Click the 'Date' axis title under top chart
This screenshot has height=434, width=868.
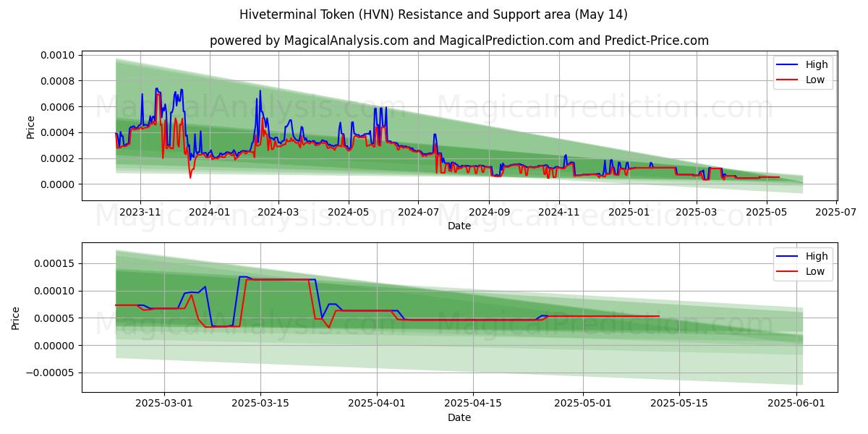[459, 226]
